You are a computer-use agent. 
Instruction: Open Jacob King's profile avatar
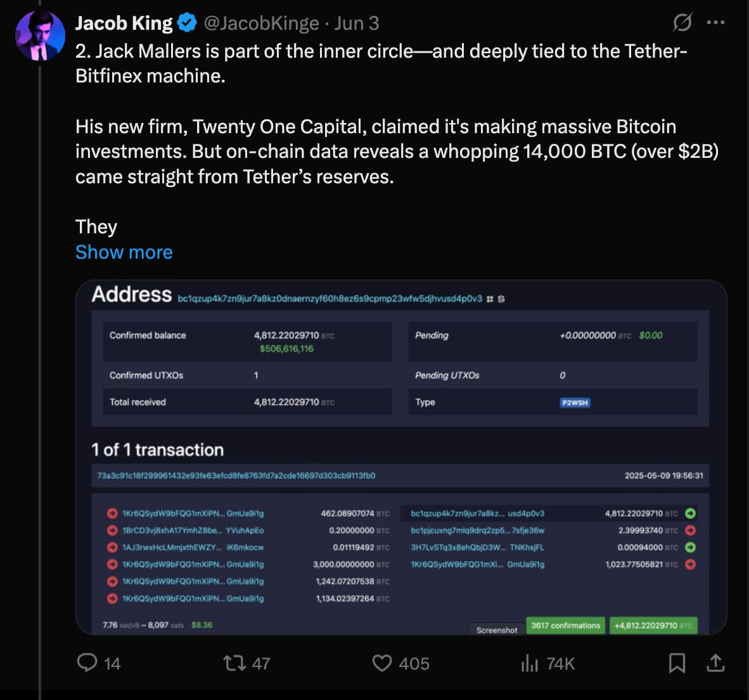pyautogui.click(x=41, y=35)
